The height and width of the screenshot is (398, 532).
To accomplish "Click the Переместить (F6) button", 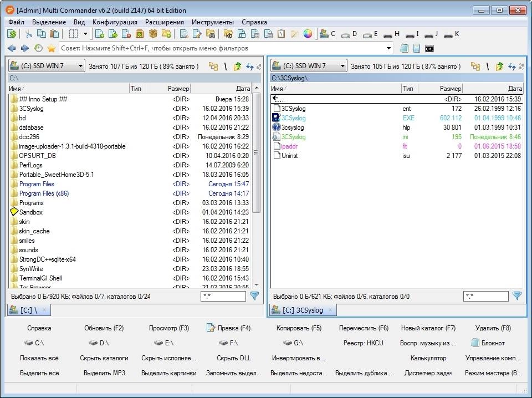I will point(364,328).
